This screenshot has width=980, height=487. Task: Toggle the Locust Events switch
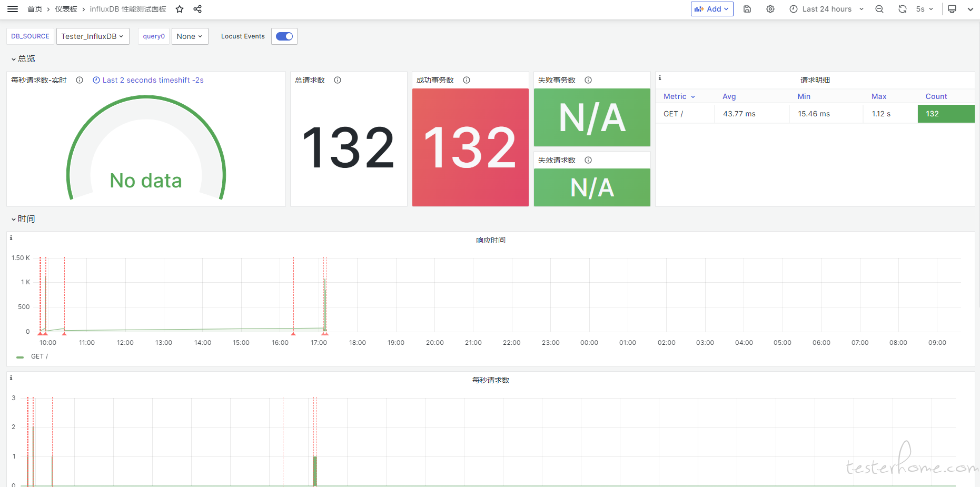(x=284, y=36)
